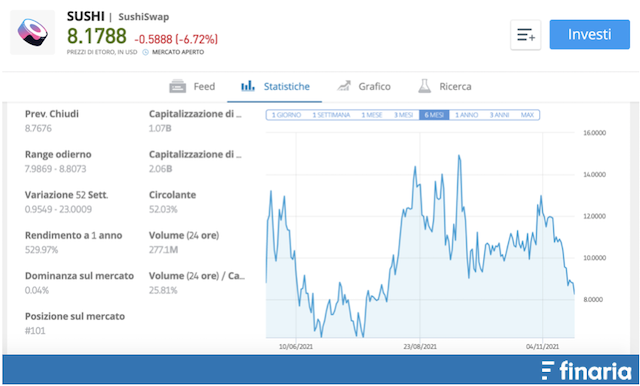Click the volume/cap ratio value 25.81%
Image resolution: width=640 pixels, height=386 pixels.
(163, 291)
